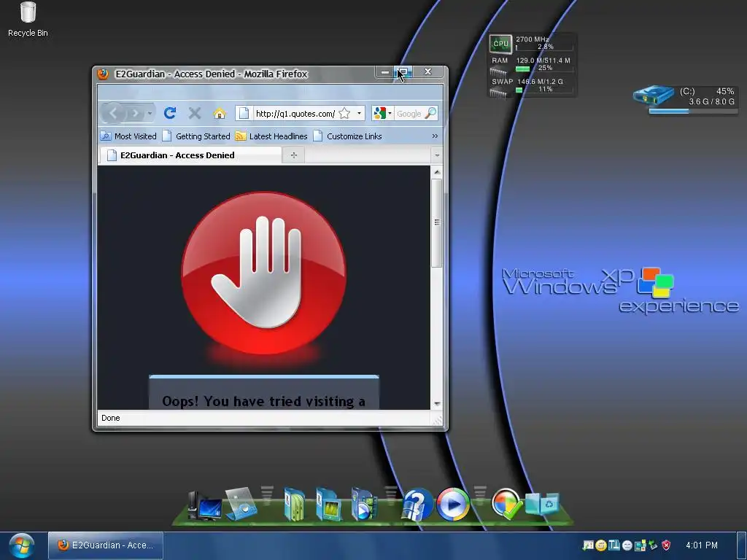747x560 pixels.
Task: Open Windows Help and Support dock icon
Action: [417, 505]
